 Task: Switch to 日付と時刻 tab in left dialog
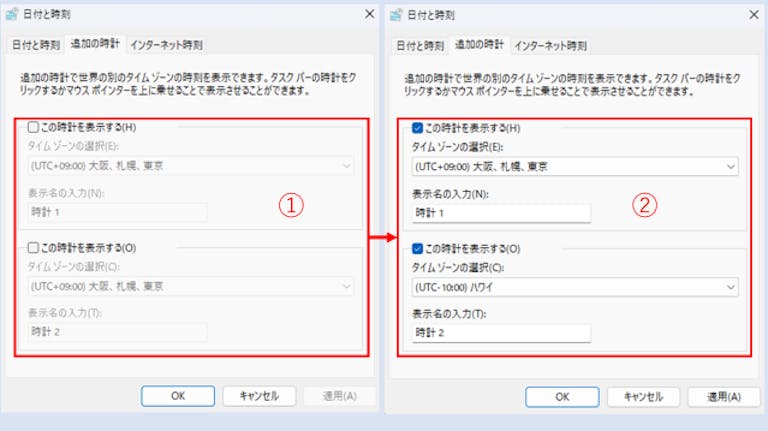click(36, 45)
